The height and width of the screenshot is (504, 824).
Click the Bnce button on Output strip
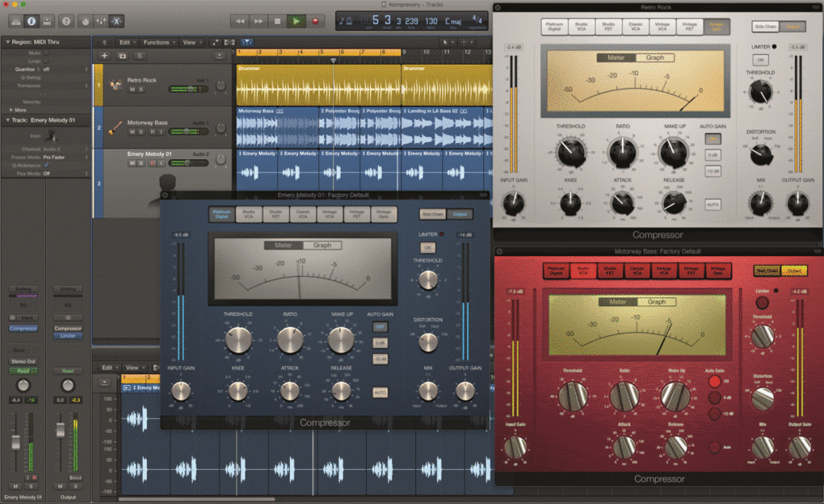tap(76, 477)
